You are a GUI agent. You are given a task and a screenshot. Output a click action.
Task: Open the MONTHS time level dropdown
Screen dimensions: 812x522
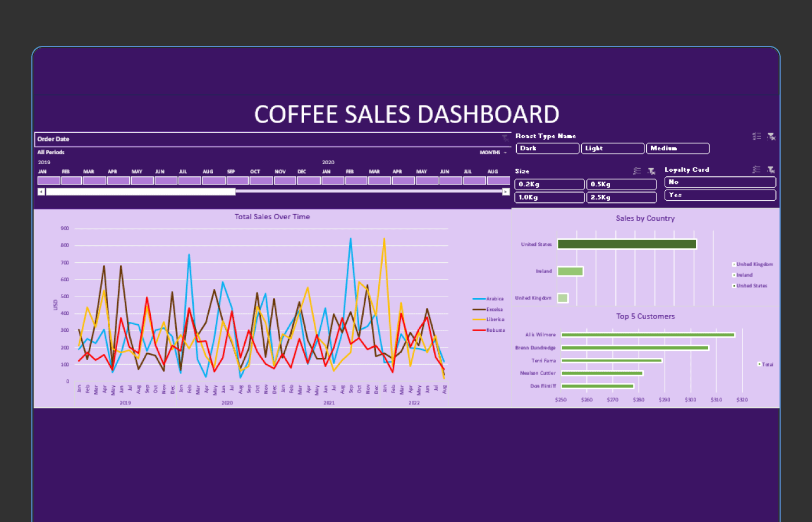click(x=494, y=153)
